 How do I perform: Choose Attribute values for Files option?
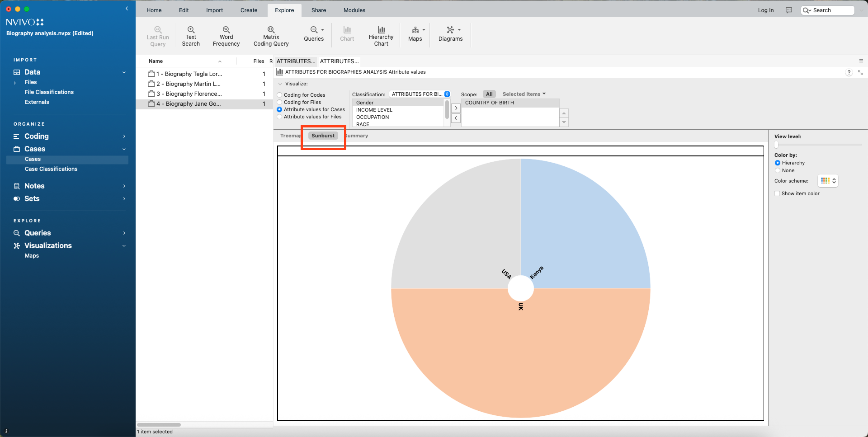pos(280,117)
